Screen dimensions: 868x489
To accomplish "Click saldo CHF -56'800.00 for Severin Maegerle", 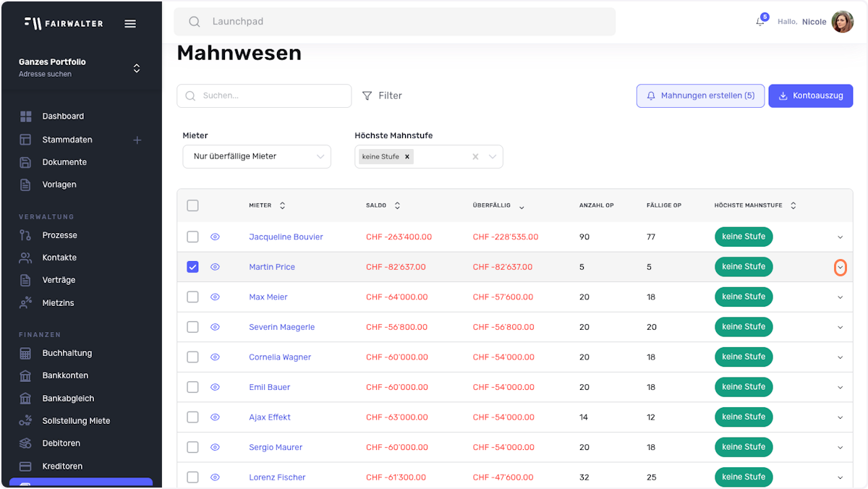I will tap(396, 327).
